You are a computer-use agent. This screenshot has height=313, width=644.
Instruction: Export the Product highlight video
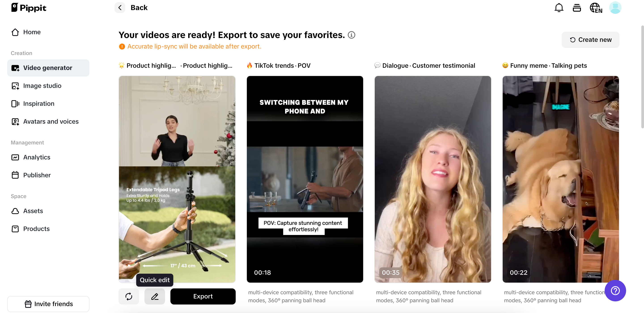[x=203, y=296]
